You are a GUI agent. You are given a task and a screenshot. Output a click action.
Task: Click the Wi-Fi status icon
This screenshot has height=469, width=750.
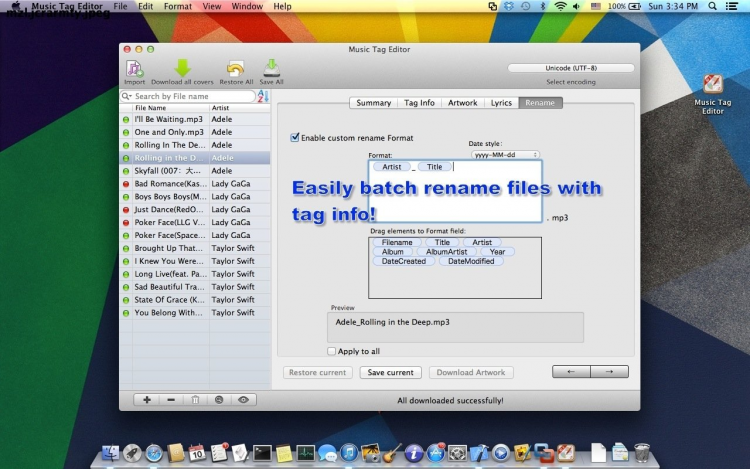click(560, 6)
